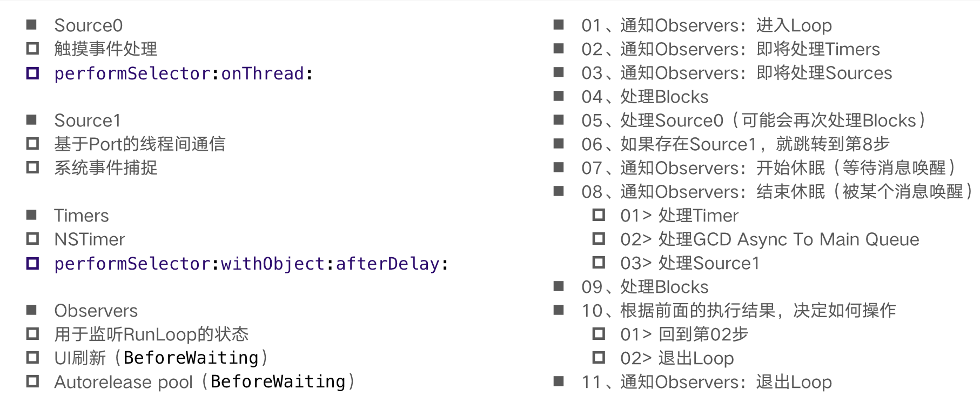980x402 pixels.
Task: Click the hollow square beside NSTimer
Action: (32, 239)
